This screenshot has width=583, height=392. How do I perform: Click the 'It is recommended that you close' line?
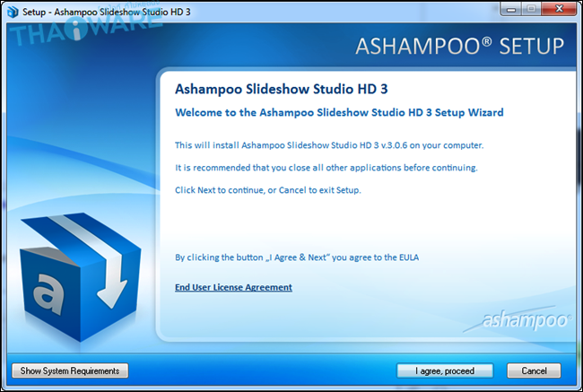click(x=326, y=168)
